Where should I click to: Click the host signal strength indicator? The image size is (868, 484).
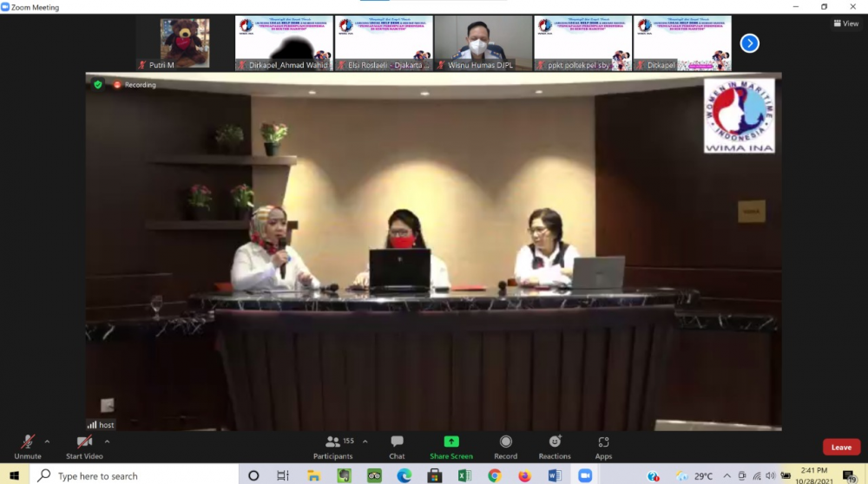point(92,425)
